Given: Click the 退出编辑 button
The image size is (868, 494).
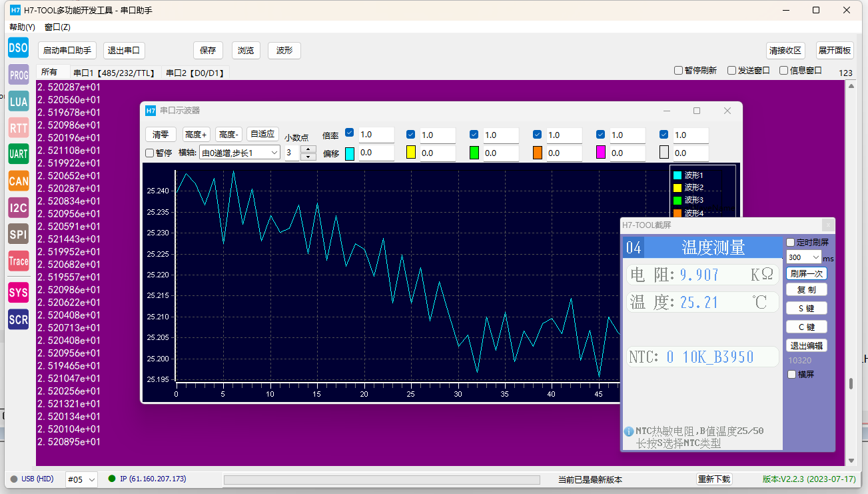Looking at the screenshot, I should click(807, 345).
